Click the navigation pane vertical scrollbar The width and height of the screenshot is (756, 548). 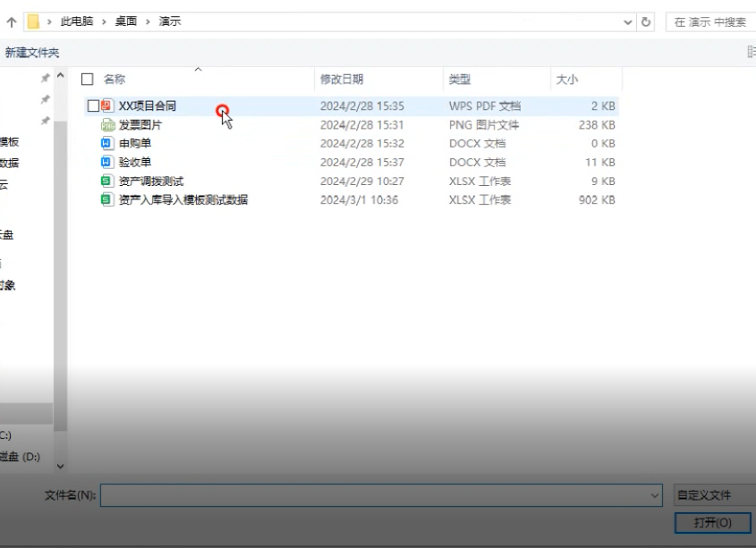(x=60, y=268)
